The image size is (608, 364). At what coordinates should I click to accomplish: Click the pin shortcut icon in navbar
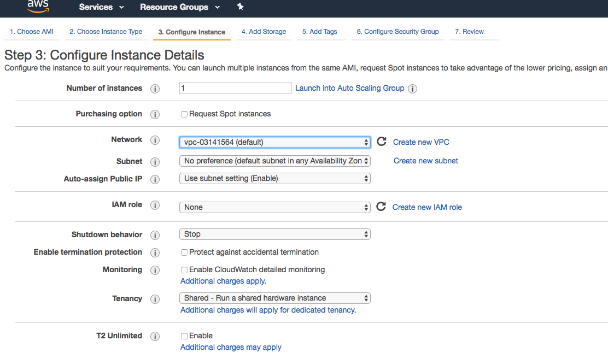click(x=240, y=7)
